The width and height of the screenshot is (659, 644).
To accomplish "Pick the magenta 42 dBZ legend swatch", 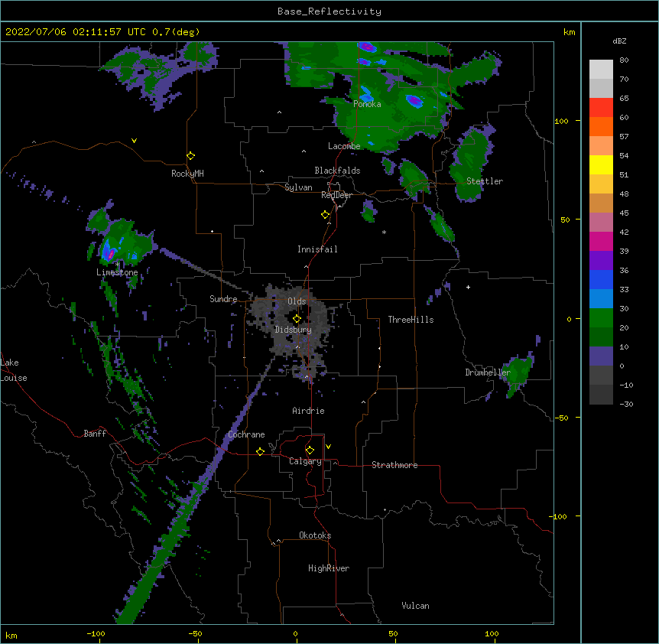I will pos(601,241).
